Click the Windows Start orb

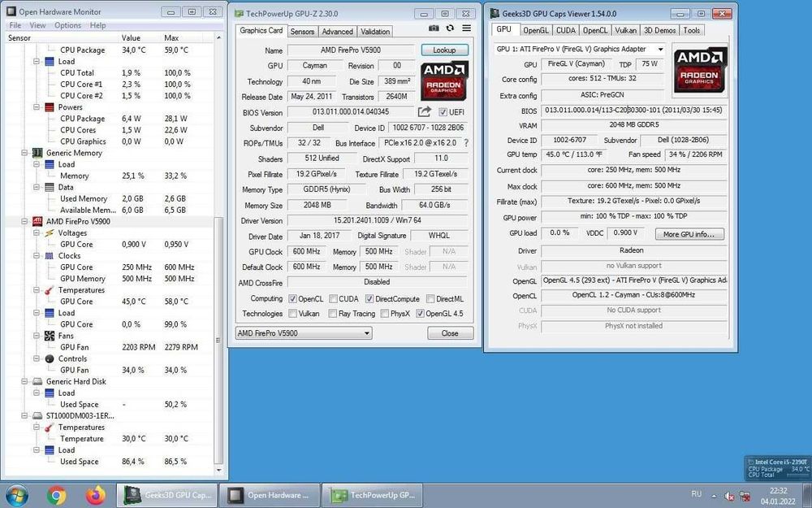pos(17,495)
